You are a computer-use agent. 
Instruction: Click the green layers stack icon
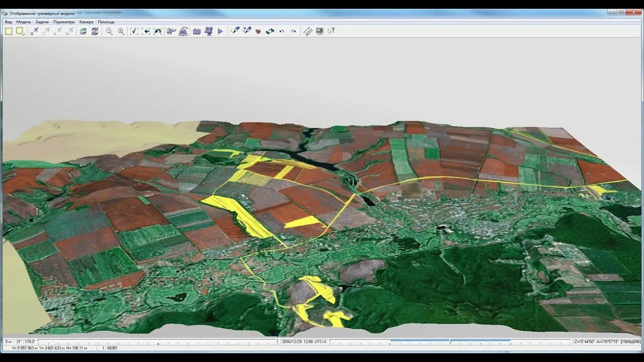point(83,31)
